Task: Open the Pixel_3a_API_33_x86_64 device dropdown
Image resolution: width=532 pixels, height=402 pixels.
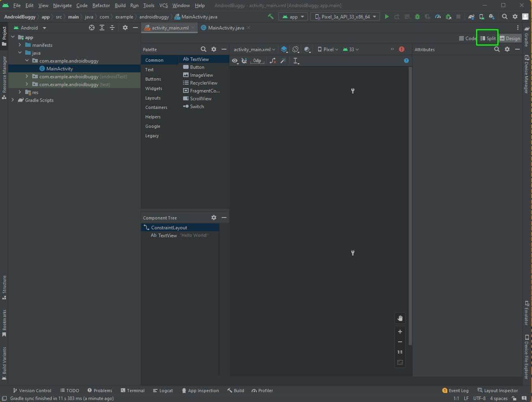Action: (x=345, y=17)
